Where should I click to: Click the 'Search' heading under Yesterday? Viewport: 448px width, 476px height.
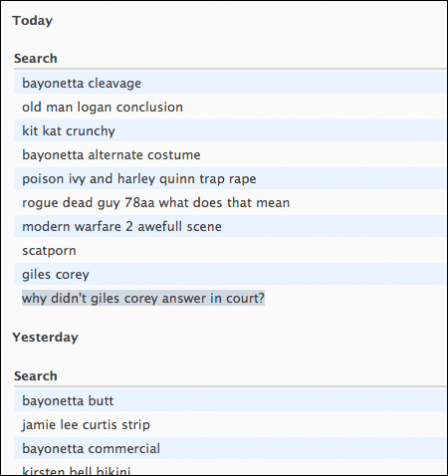tap(36, 376)
